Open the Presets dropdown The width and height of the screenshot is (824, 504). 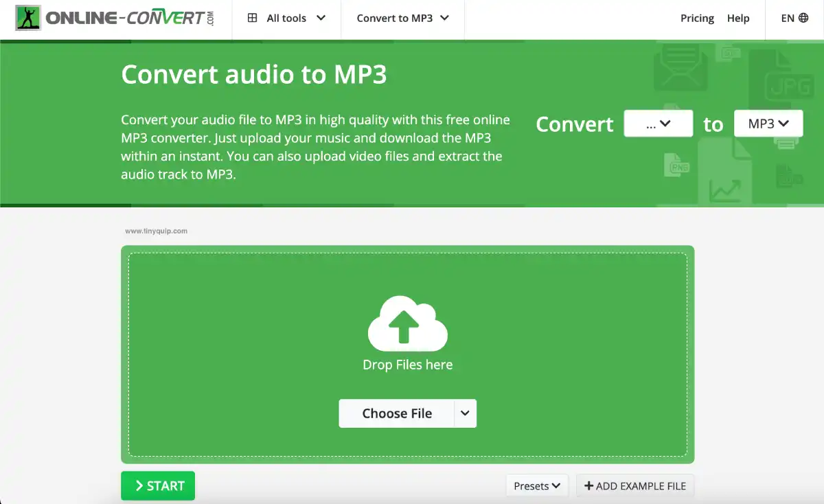(x=536, y=485)
